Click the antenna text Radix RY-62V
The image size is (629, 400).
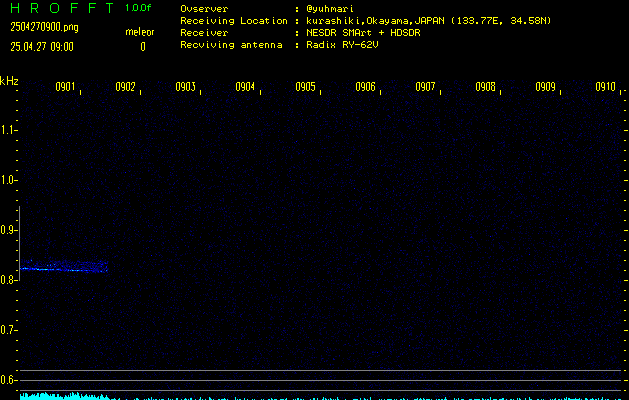point(342,45)
